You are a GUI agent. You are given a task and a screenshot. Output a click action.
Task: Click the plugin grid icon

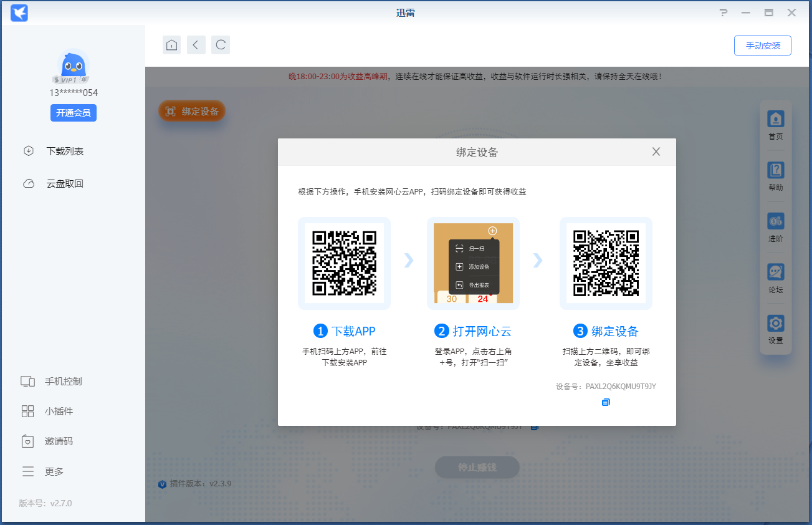point(27,411)
